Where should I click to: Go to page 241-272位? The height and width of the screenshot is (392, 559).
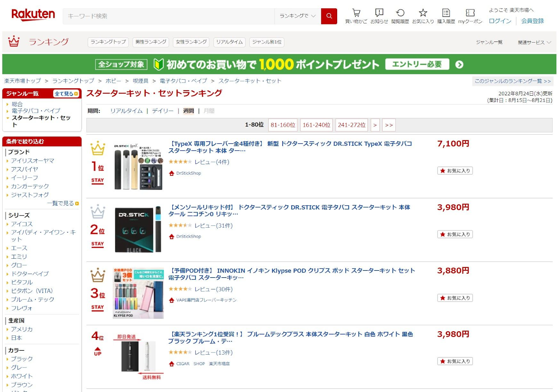[351, 125]
